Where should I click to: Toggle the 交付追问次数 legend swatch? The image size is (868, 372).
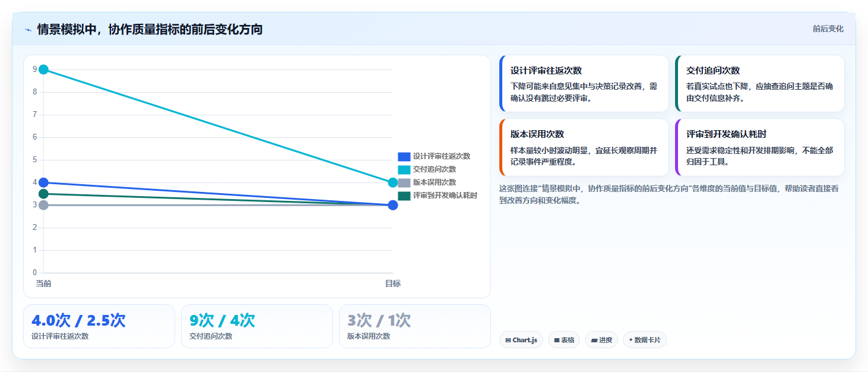404,169
